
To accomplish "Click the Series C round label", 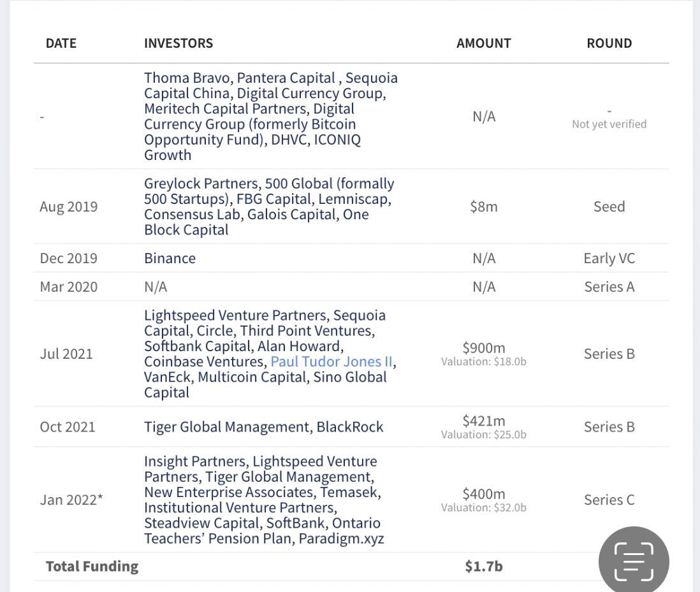I will 609,500.
